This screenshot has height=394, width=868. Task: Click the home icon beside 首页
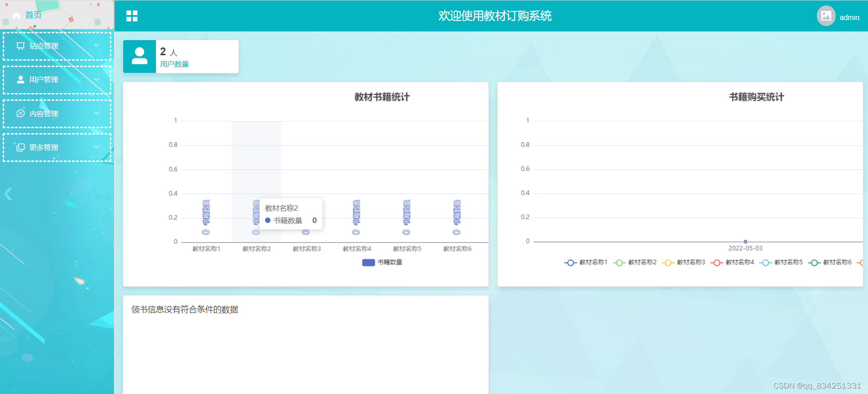16,16
